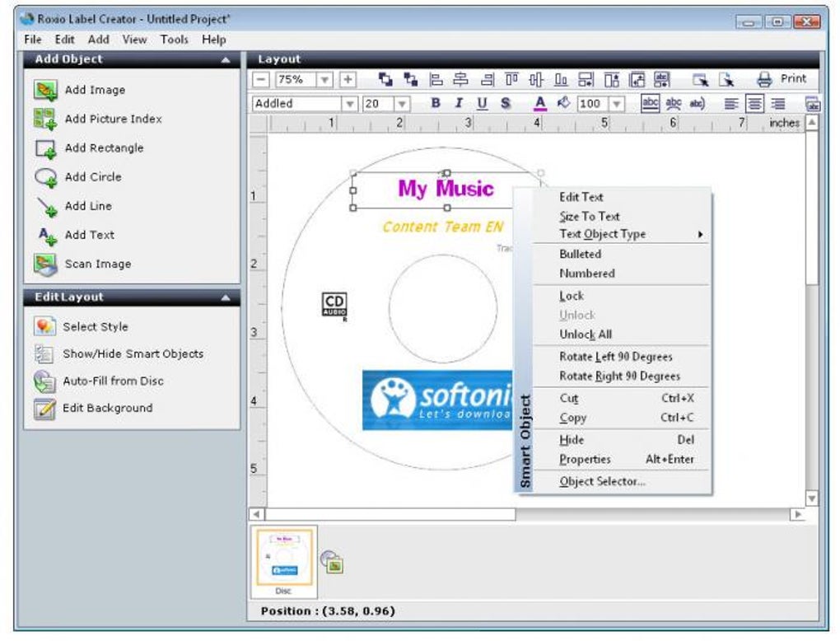Toggle italic text formatting
The height and width of the screenshot is (641, 840).
click(x=459, y=103)
